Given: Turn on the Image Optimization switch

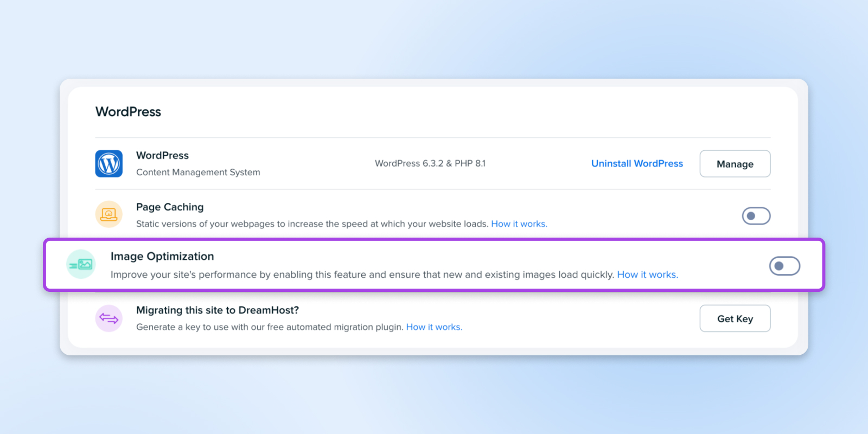Looking at the screenshot, I should tap(784, 266).
